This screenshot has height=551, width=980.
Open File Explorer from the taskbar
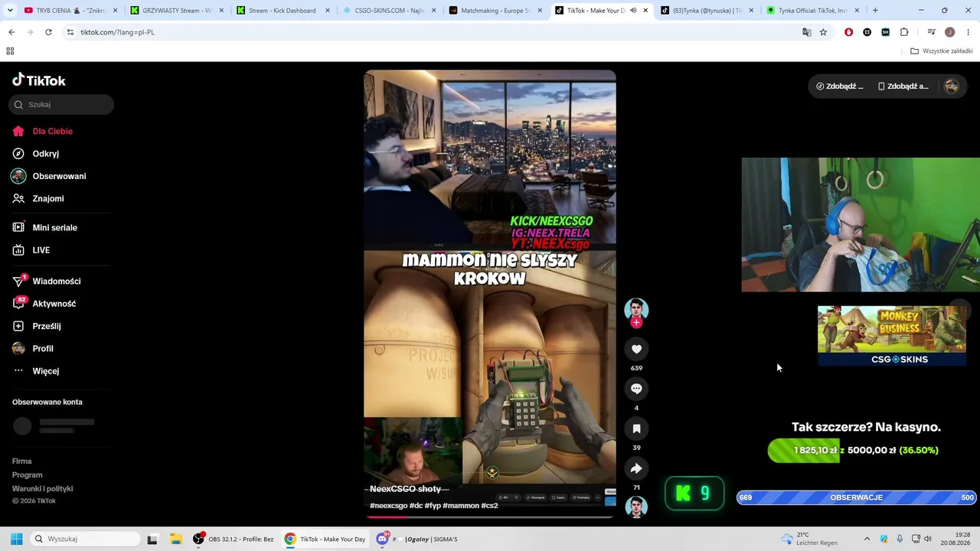[x=175, y=539]
